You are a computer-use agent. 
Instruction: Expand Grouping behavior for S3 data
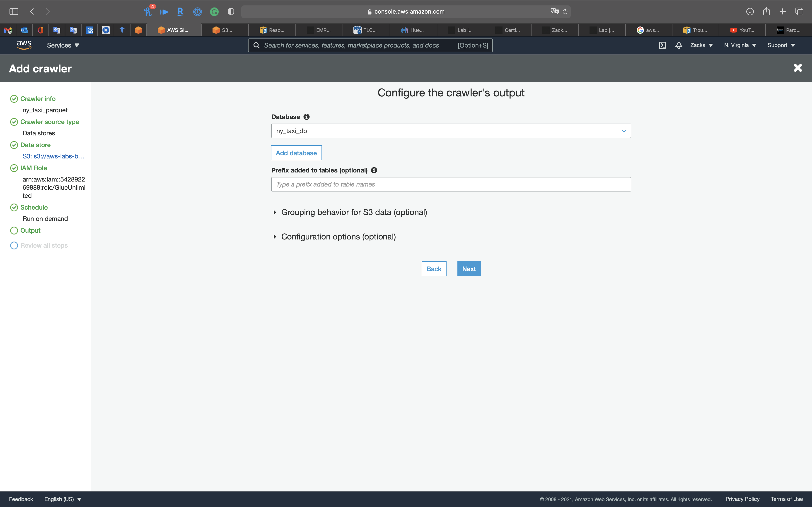[x=354, y=212]
